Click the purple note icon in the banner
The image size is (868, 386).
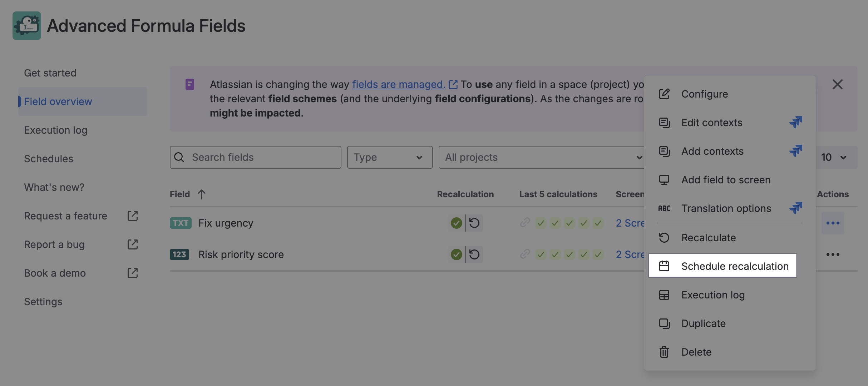pyautogui.click(x=190, y=84)
